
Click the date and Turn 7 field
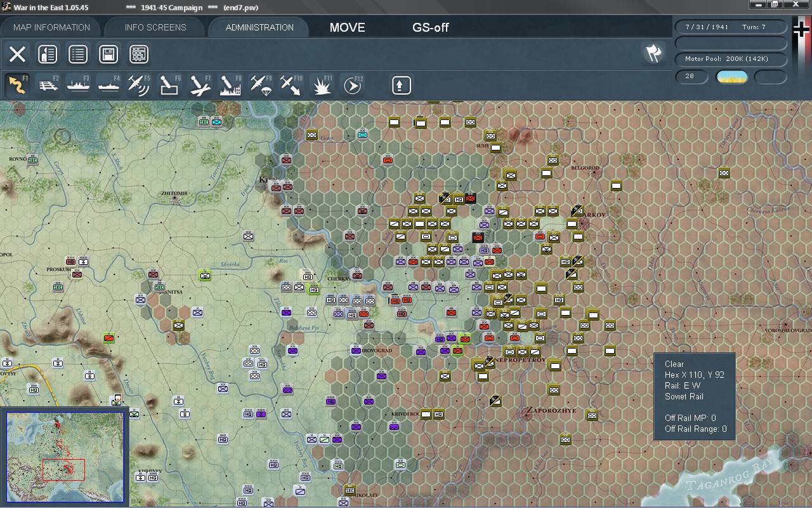[732, 27]
